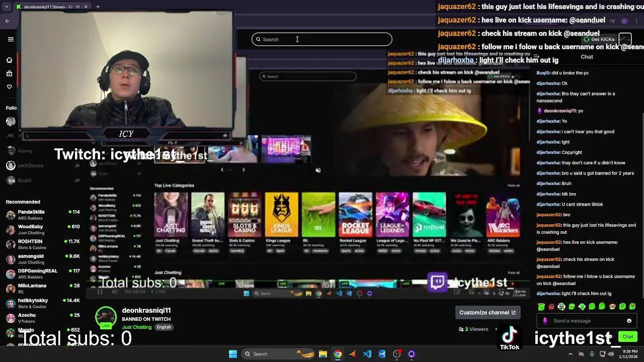Click deonkrasniqi11 streamer avatar
Image resolution: width=644 pixels, height=362 pixels.
point(106,318)
